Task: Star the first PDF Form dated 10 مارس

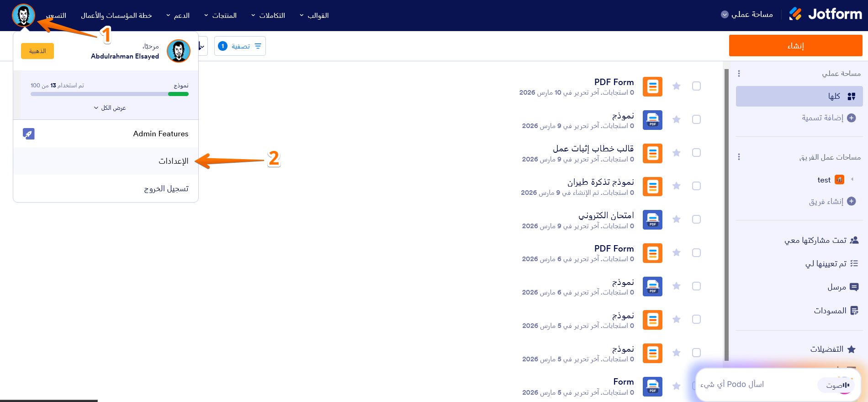Action: coord(677,86)
